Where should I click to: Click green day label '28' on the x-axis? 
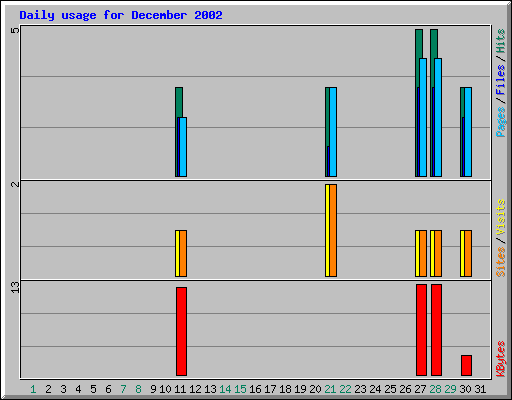pos(435,389)
